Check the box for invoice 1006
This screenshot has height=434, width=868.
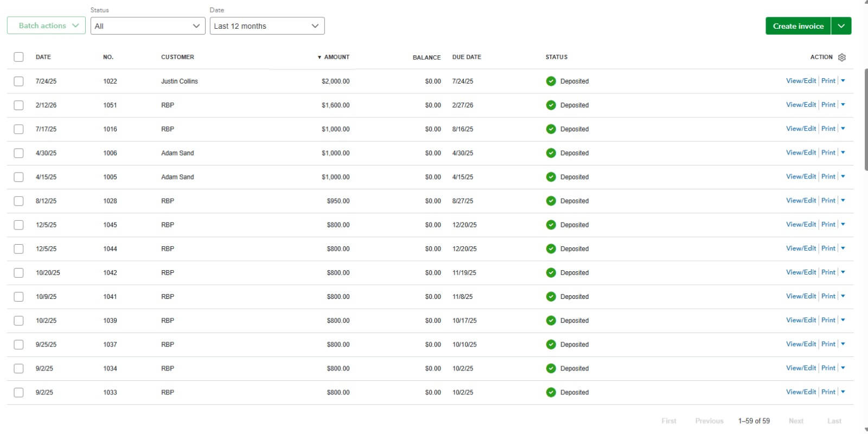18,153
